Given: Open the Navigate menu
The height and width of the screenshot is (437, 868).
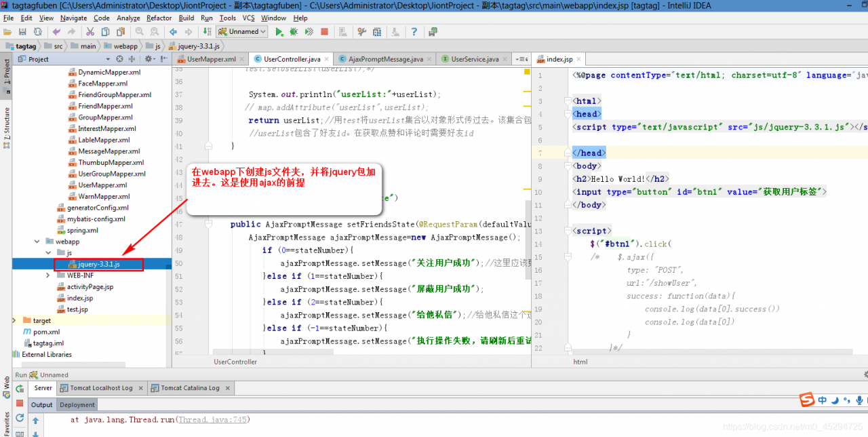Looking at the screenshot, I should [73, 18].
